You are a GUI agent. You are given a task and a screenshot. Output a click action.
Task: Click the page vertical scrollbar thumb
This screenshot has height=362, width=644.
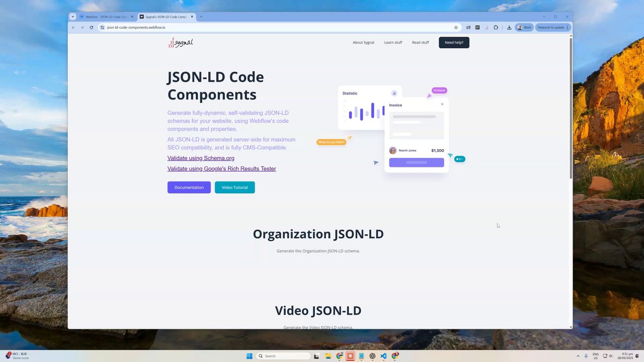coord(571,108)
